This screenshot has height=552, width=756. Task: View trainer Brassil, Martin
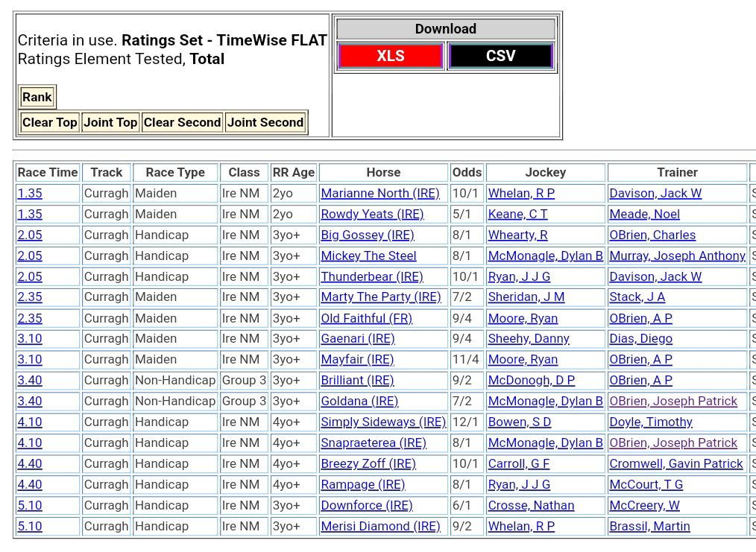point(649,526)
